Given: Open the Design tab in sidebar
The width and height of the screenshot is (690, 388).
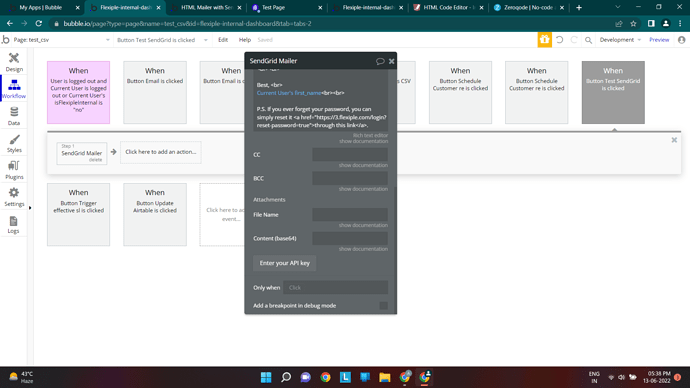Looking at the screenshot, I should (x=14, y=62).
